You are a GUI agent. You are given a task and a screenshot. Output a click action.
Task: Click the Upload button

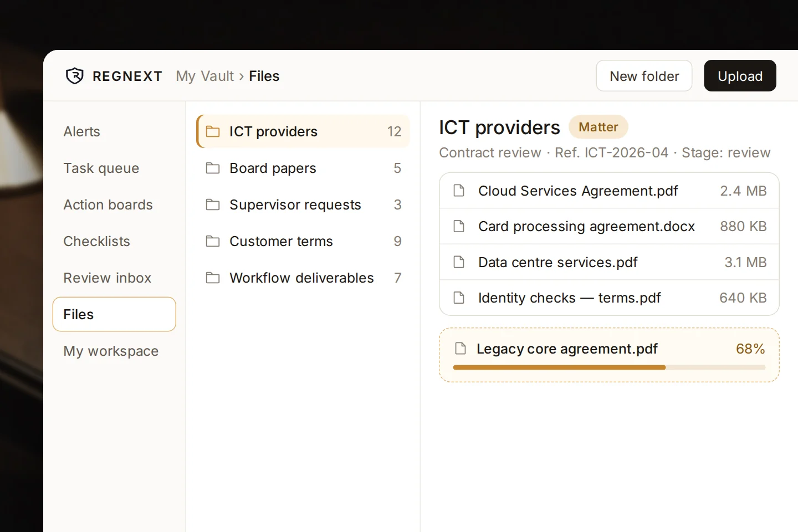coord(740,76)
